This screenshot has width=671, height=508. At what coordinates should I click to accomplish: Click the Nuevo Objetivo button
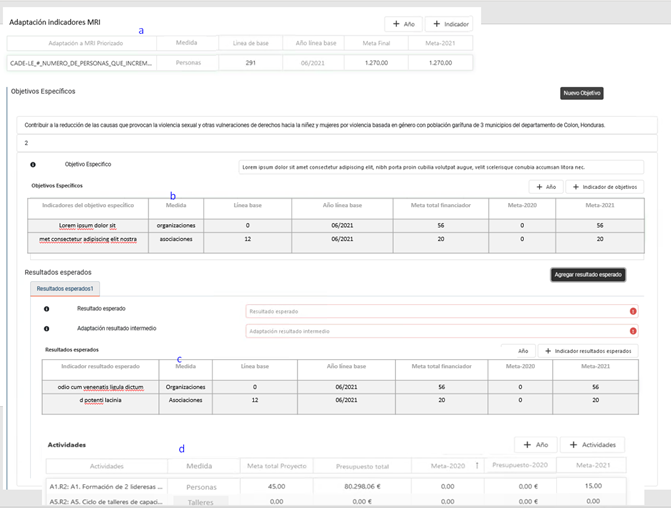(x=582, y=93)
